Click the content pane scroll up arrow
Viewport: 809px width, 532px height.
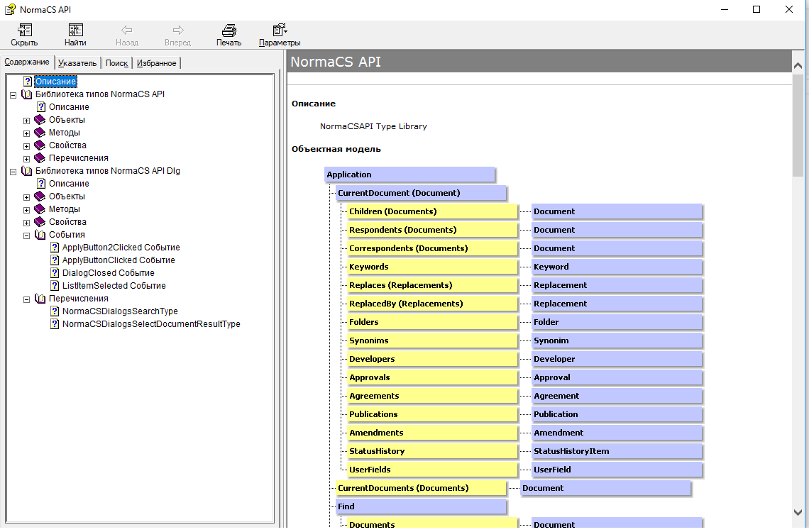point(798,66)
